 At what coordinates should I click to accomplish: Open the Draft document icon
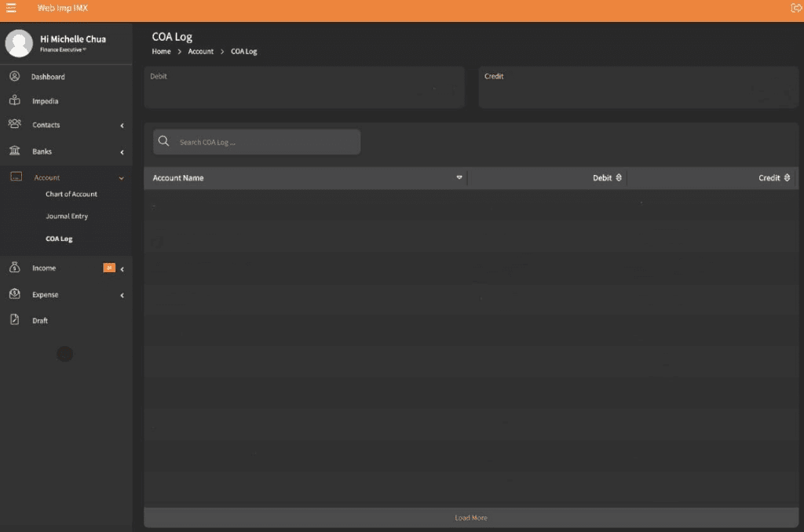point(15,319)
